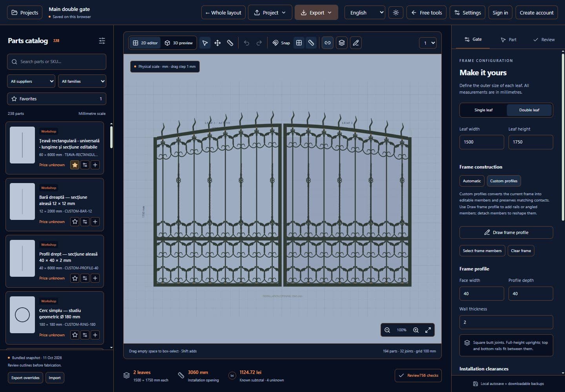The width and height of the screenshot is (565, 392).
Task: Favorite the Bară dreaptă 12 × 12 part
Action: 75,221
